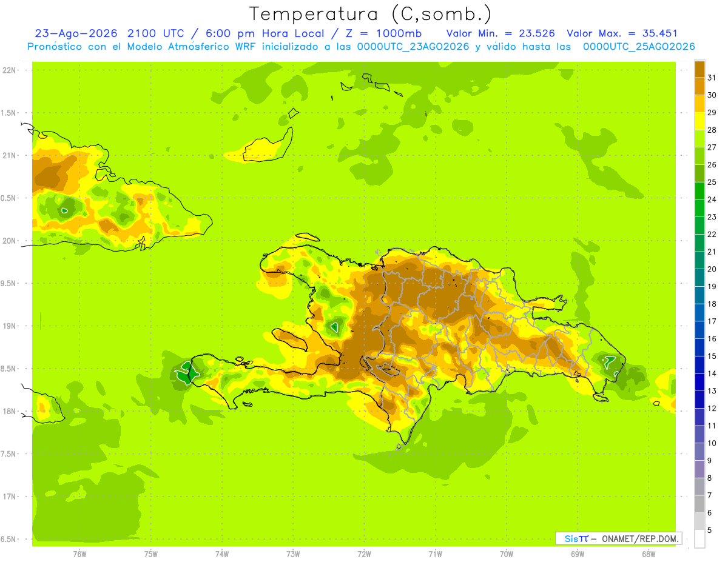Select the yellow legend swatch between 28 and 29
The width and height of the screenshot is (728, 562).
(699, 121)
